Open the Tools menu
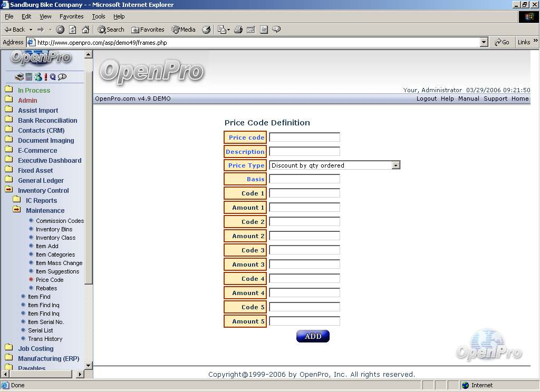 coord(98,16)
